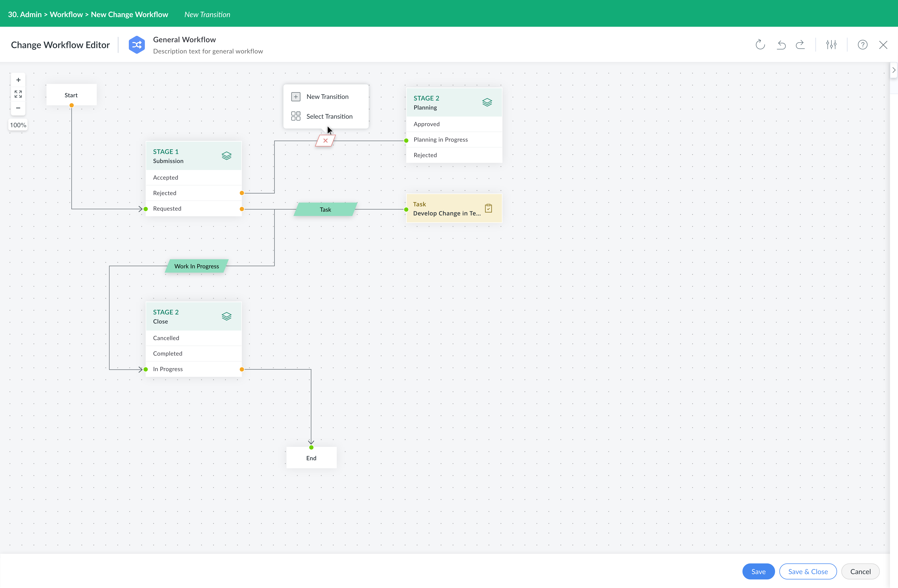
Task: Click the Task clipboard check icon
Action: (x=488, y=208)
